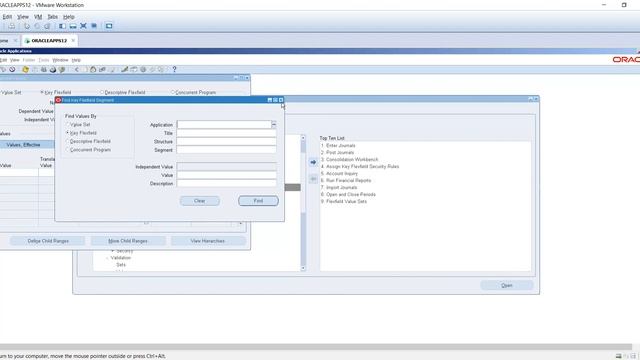This screenshot has width=640, height=360.
Task: Select '4. Assign Key Flexfield Security Rules'
Action: pos(360,167)
